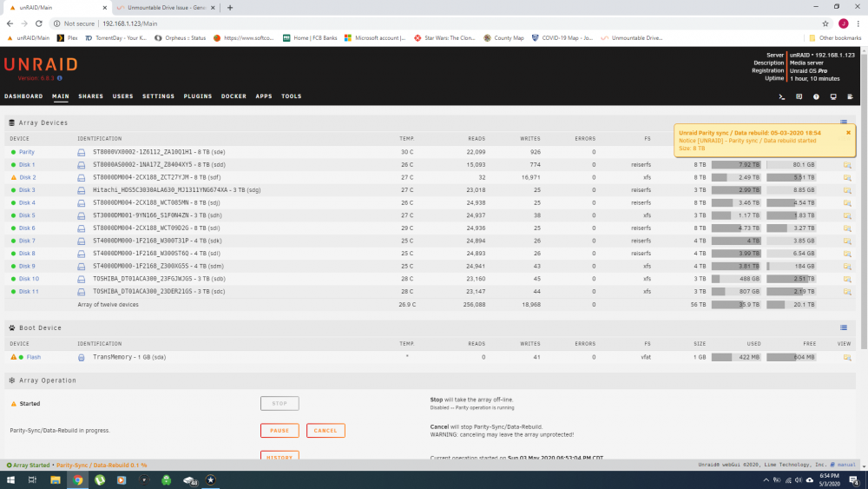Browse Disk 2 contents folder icon

coord(847,177)
